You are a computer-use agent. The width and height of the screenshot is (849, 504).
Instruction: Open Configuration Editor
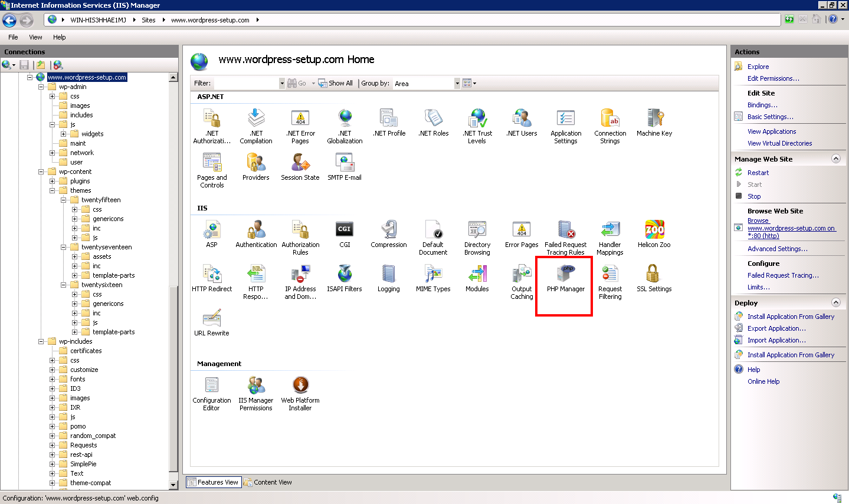tap(212, 393)
